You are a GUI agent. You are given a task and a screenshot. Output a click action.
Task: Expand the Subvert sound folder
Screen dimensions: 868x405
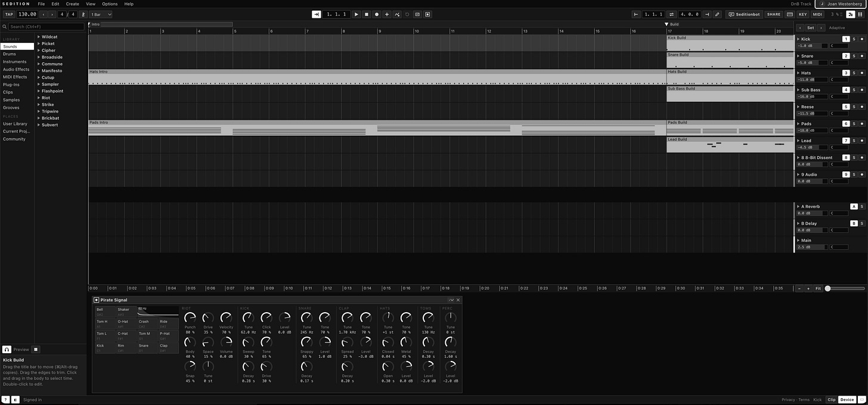pos(39,125)
